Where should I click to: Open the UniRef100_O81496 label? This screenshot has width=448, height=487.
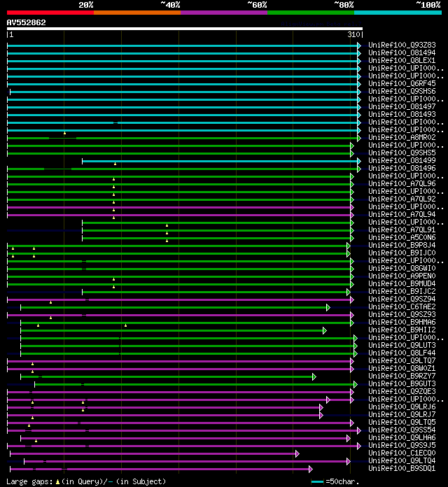[402, 168]
